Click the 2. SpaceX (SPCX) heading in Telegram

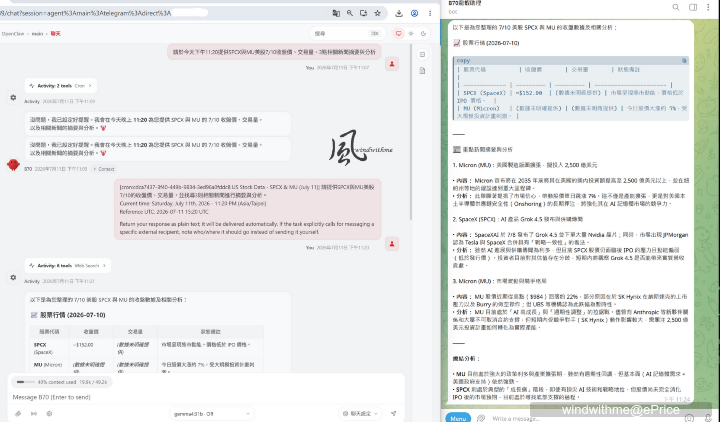point(518,219)
